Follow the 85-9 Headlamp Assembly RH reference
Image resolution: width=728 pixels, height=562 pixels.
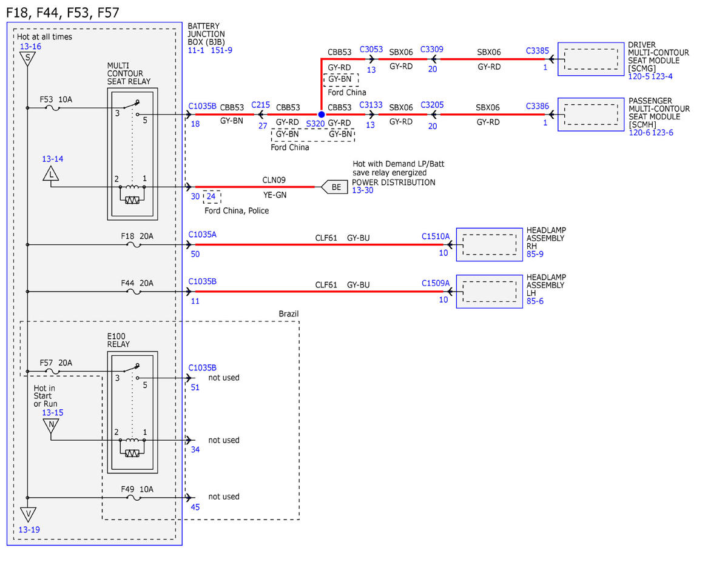(x=535, y=255)
